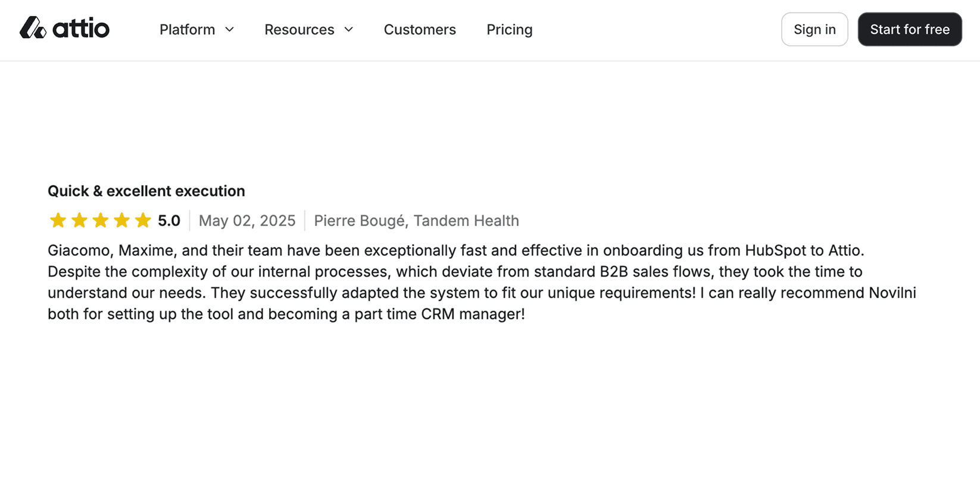Click the reviewer name Pierre Bougé
This screenshot has height=482, width=980.
tap(358, 220)
